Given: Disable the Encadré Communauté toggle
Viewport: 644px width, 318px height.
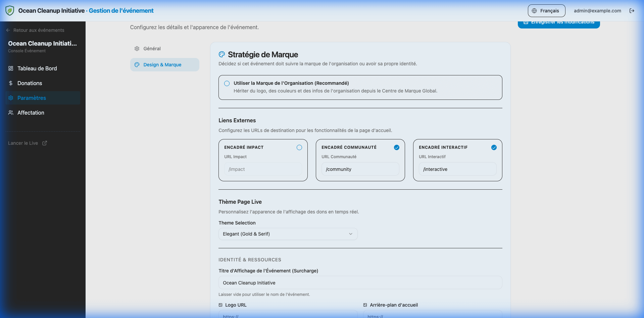Looking at the screenshot, I should tap(397, 147).
